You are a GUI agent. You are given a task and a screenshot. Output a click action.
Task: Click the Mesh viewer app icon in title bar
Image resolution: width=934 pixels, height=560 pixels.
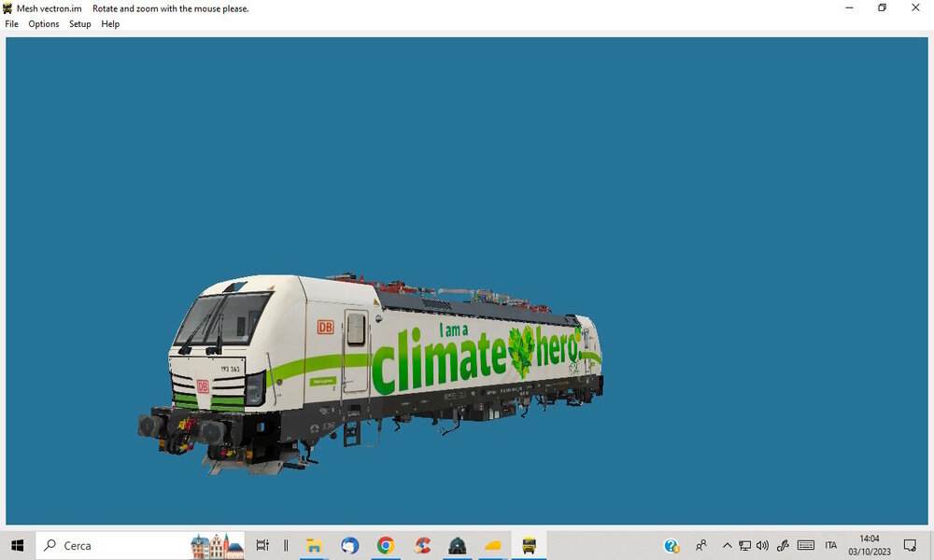(7, 8)
